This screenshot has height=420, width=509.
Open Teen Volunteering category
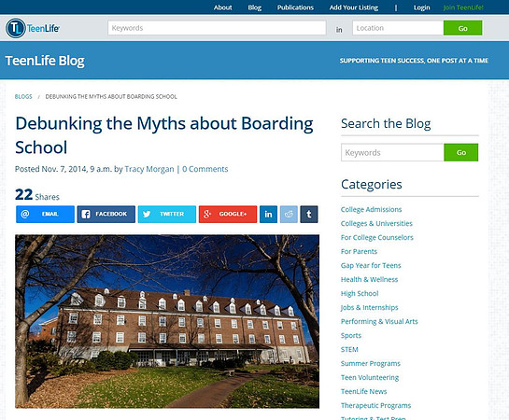coord(370,377)
